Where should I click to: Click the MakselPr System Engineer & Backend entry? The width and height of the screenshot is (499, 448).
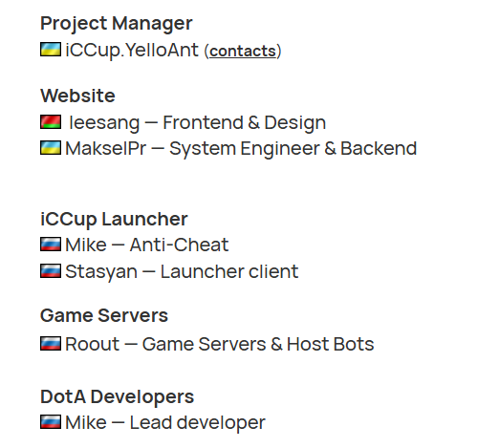pos(241,149)
